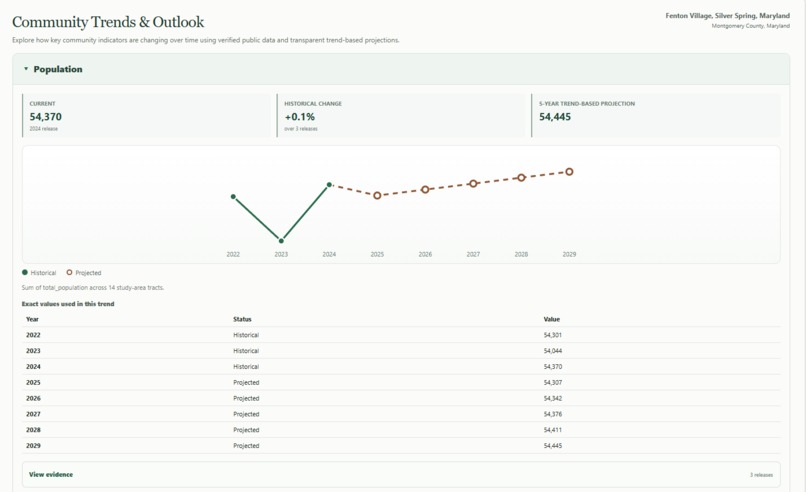Click the green Historical legend dot

click(25, 272)
